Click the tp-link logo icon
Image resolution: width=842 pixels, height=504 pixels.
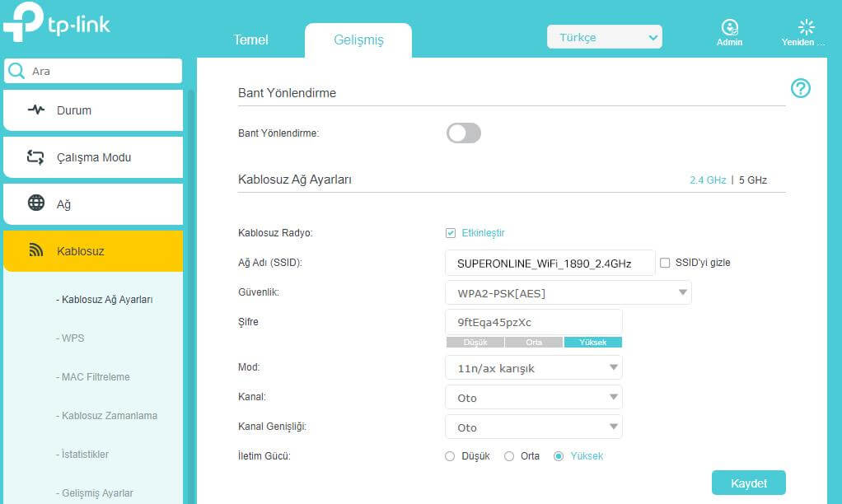[x=23, y=22]
